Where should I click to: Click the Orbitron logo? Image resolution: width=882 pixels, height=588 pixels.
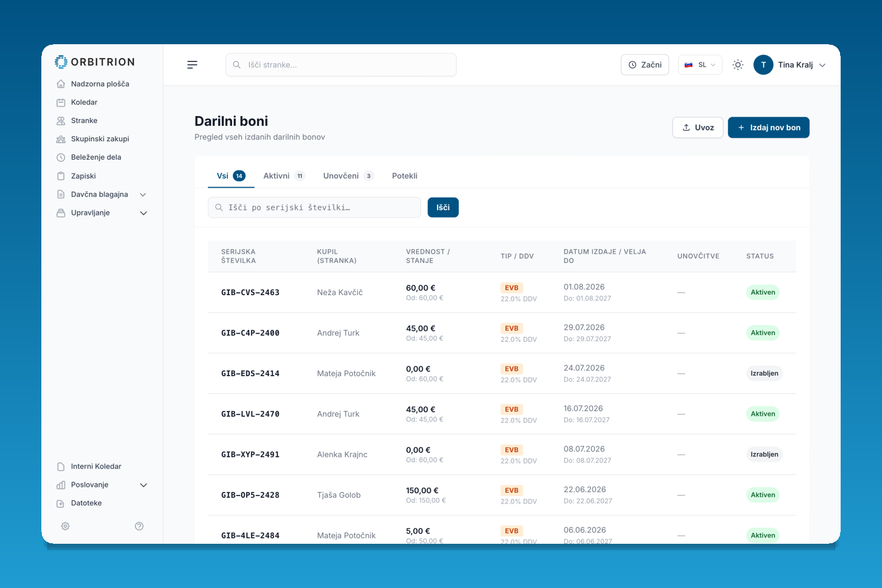95,62
